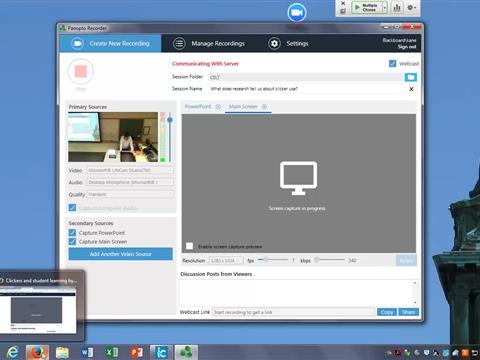480x360 pixels.
Task: Stop the recording with the red Stop button
Action: [x=81, y=71]
